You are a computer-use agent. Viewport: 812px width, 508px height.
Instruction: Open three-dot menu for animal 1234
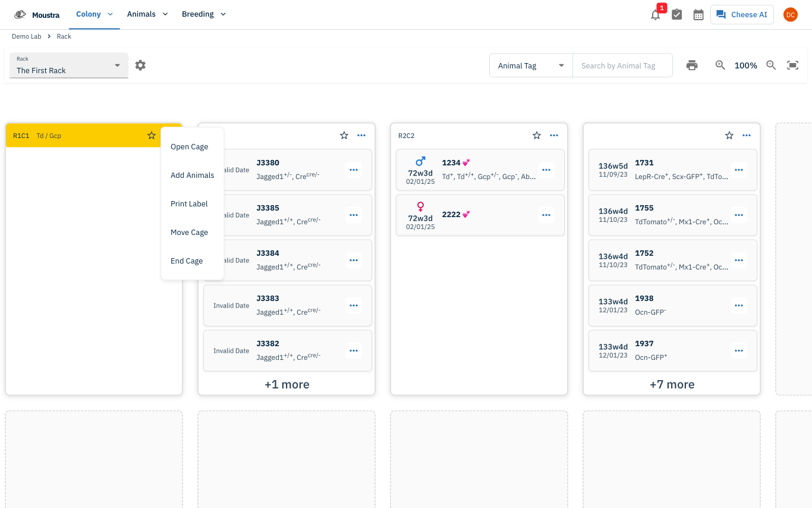point(546,170)
